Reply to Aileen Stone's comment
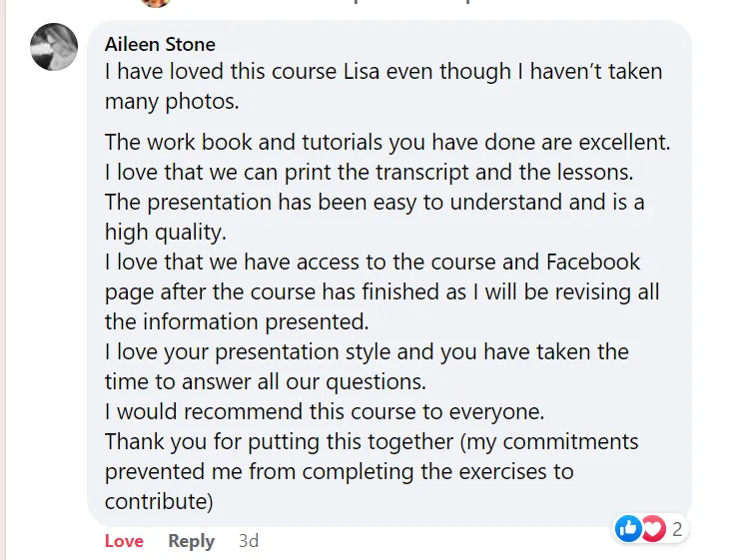 191,541
